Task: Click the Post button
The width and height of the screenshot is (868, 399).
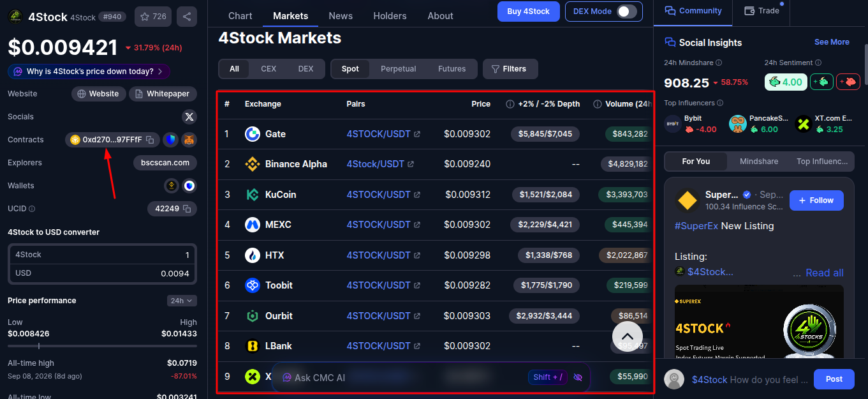Action: [834, 379]
